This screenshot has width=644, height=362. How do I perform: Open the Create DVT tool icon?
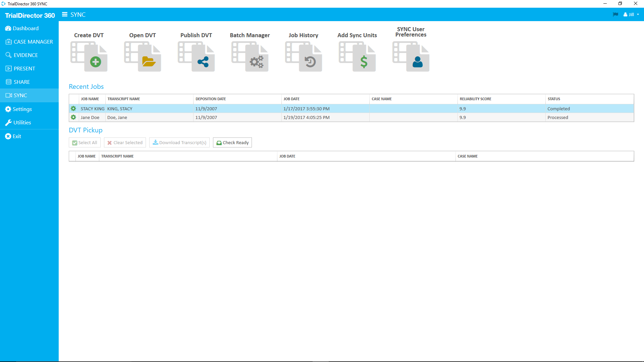pos(89,56)
